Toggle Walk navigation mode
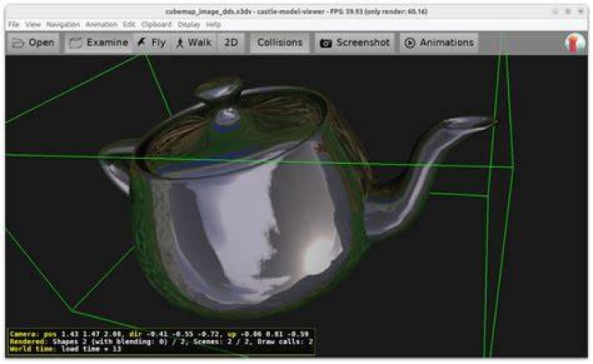Image resolution: width=593 pixels, height=364 pixels. point(194,43)
